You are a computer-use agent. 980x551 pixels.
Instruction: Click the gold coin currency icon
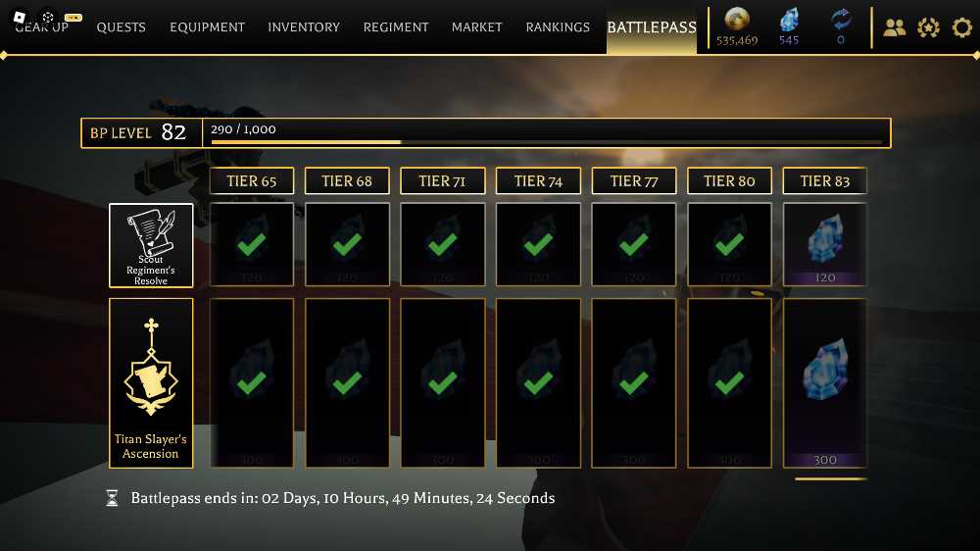[x=737, y=20]
